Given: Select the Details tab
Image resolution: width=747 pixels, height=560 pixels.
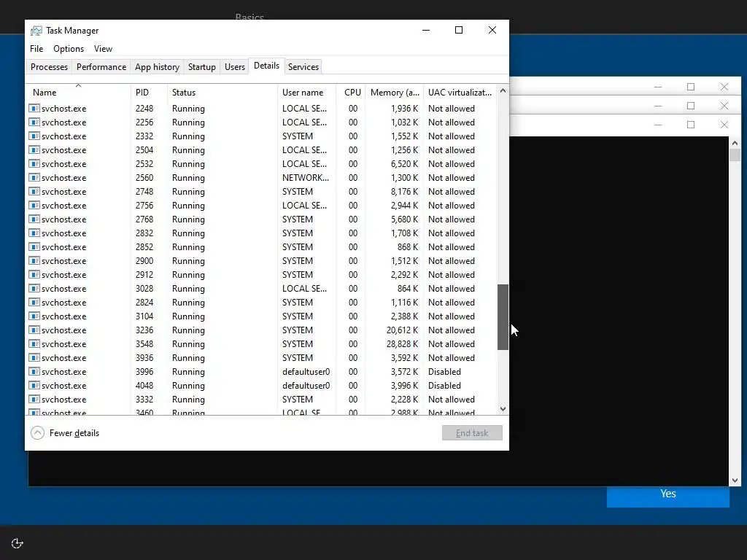Looking at the screenshot, I should (266, 66).
